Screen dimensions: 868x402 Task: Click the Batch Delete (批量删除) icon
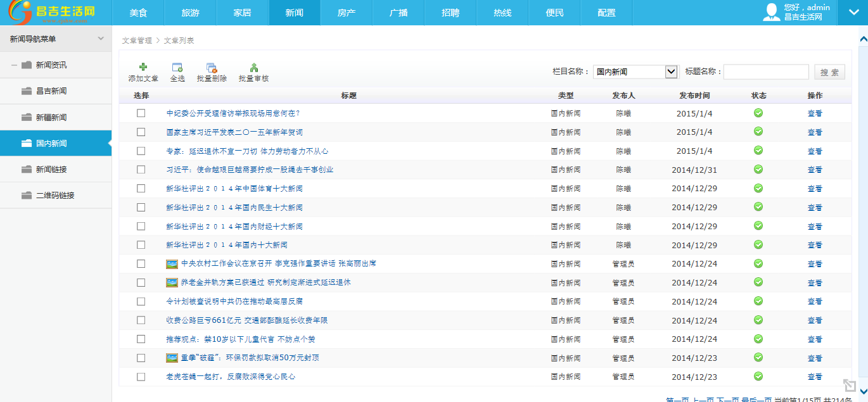tap(212, 68)
